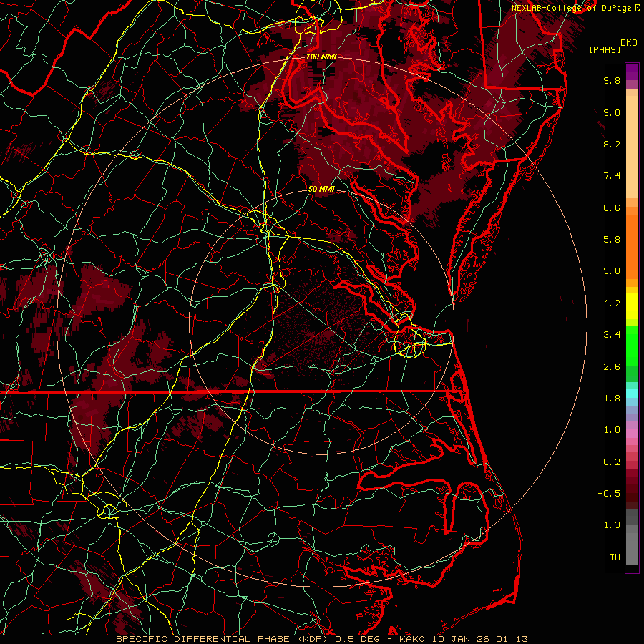Select the 5.8 scale label

pyautogui.click(x=612, y=240)
